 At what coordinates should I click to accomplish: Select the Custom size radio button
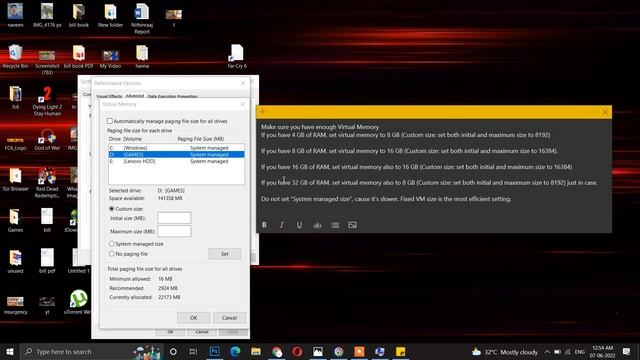click(x=111, y=209)
